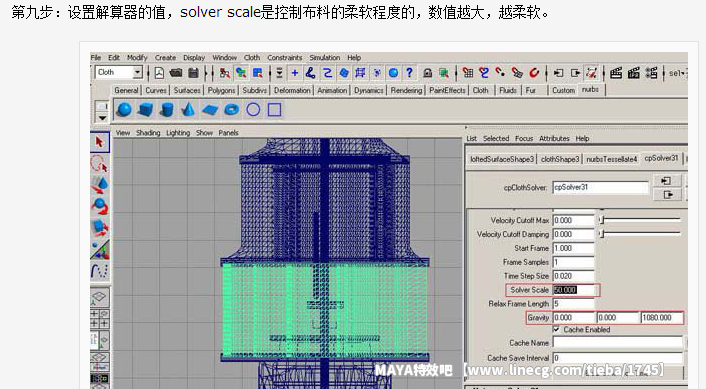Click the go-to-input connection button beside cpClothSolver

tap(667, 181)
